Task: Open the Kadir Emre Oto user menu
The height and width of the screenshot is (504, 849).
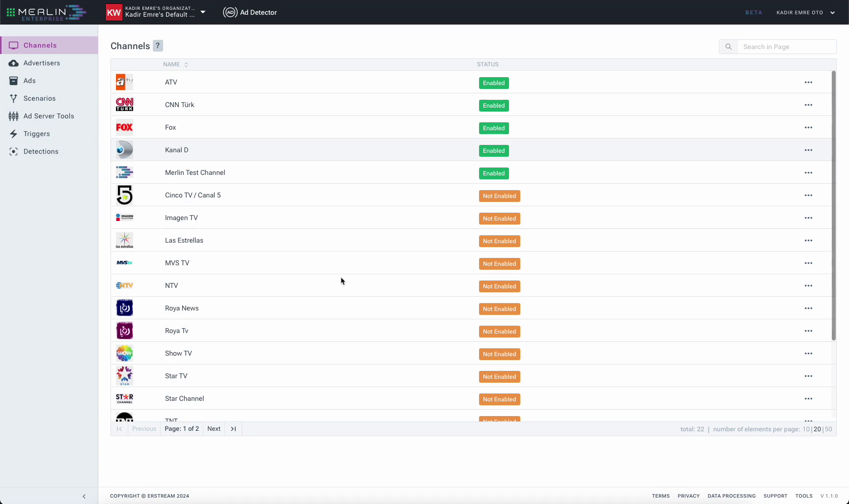Action: (805, 12)
